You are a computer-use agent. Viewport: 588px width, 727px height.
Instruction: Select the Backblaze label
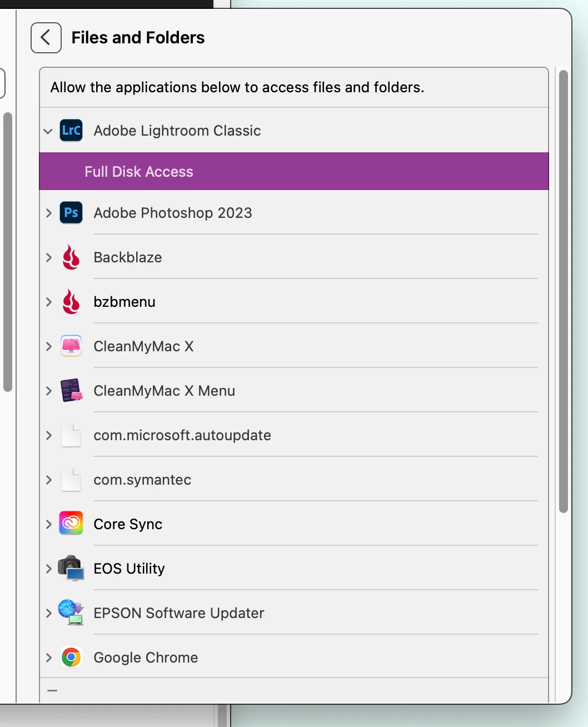[128, 257]
